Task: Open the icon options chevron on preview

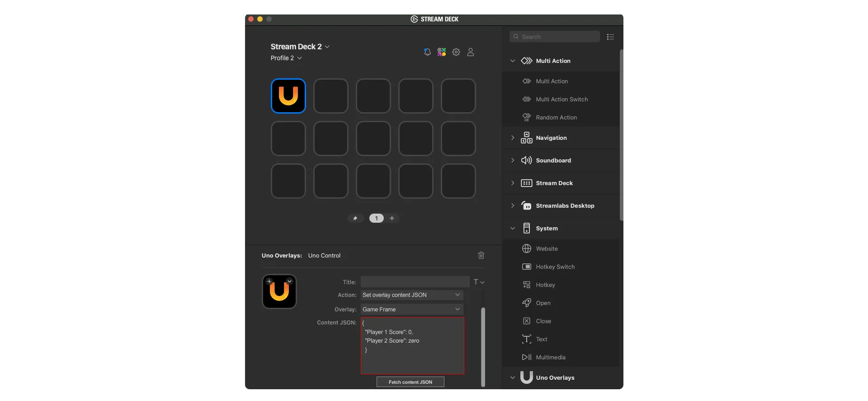Action: click(290, 281)
